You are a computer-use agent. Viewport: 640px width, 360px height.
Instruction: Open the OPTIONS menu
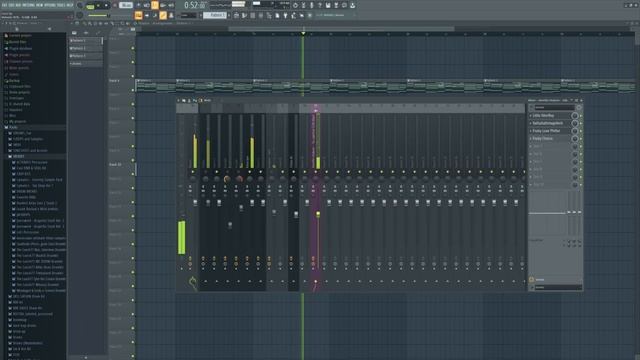[x=50, y=5]
